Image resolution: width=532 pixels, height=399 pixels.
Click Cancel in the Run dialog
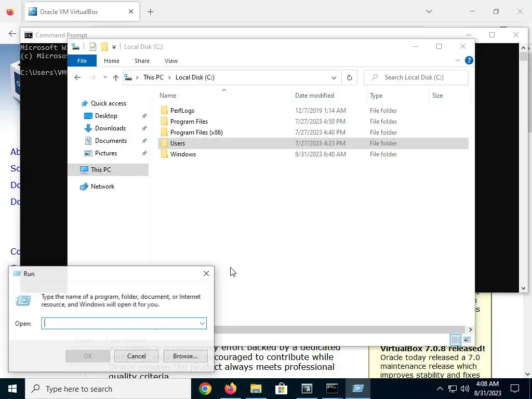(x=137, y=356)
